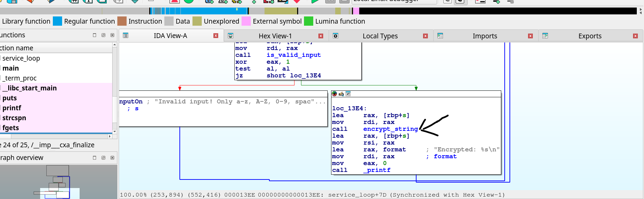Click the edit icon on loc_13E4 block header
The height and width of the screenshot is (199, 644).
(x=341, y=94)
